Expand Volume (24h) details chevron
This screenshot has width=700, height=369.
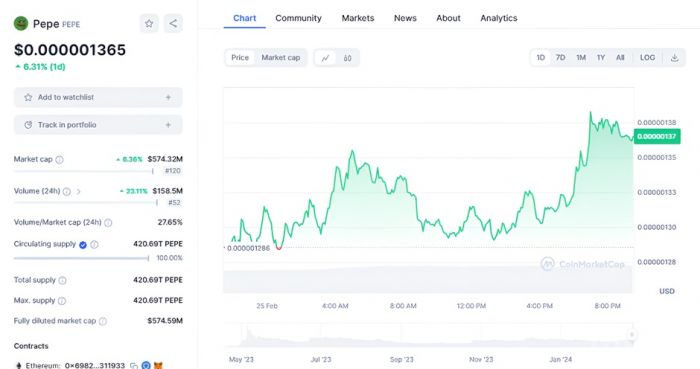point(79,191)
